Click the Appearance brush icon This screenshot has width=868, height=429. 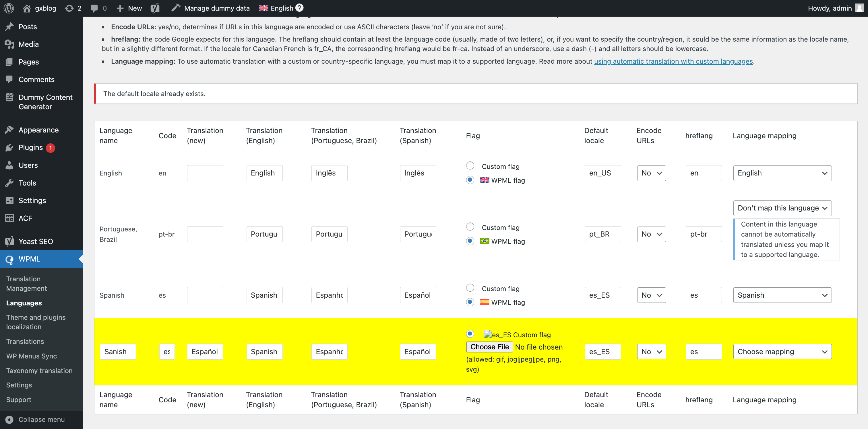click(9, 130)
